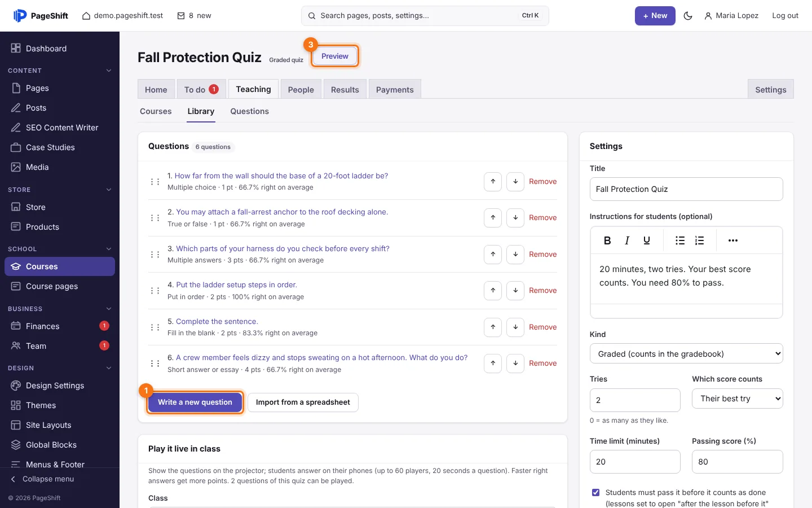Move question 2 up

click(493, 218)
